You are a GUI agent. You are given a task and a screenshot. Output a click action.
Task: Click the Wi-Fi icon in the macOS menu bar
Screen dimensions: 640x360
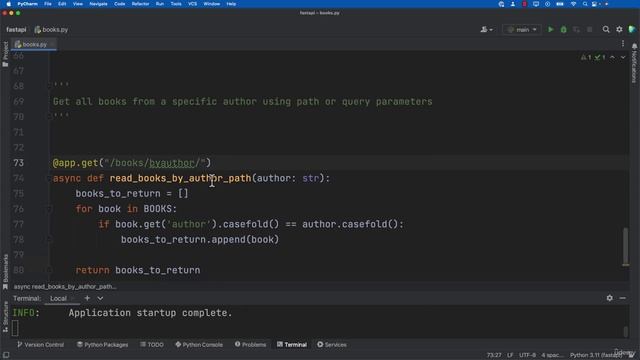coord(573,4)
